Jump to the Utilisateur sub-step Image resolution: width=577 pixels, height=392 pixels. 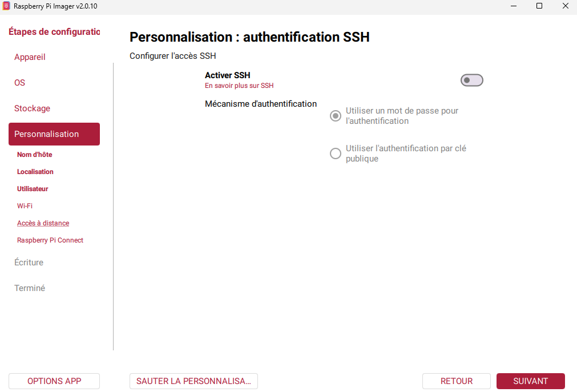pyautogui.click(x=33, y=189)
